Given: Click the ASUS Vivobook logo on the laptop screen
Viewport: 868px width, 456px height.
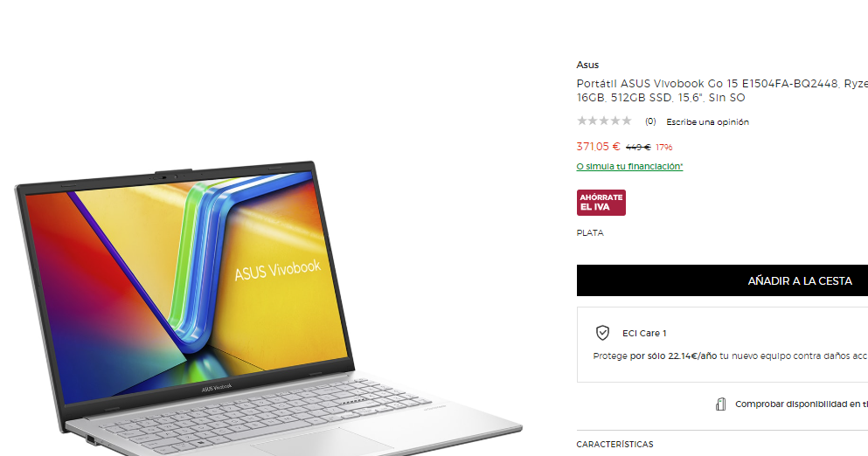Looking at the screenshot, I should point(277,270).
